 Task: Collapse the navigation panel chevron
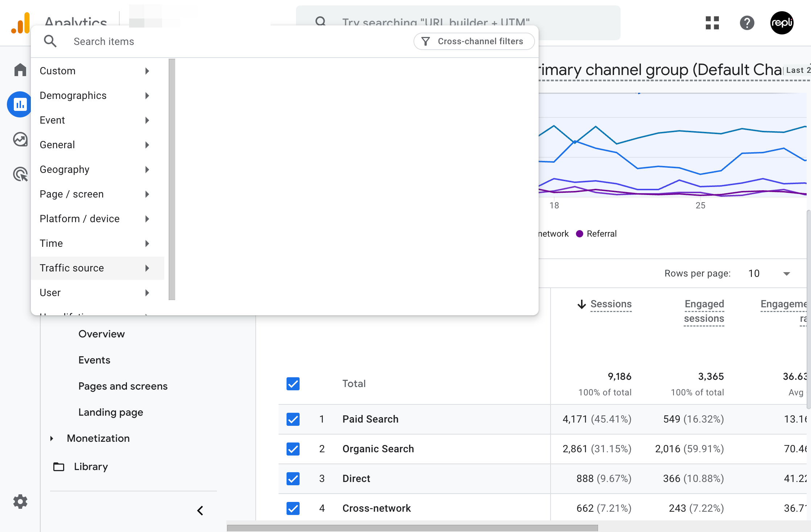click(200, 510)
